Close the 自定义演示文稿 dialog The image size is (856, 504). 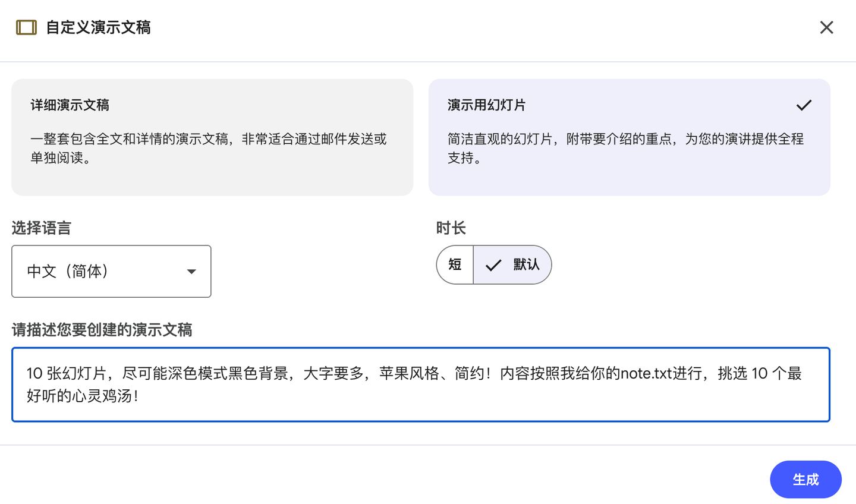826,27
